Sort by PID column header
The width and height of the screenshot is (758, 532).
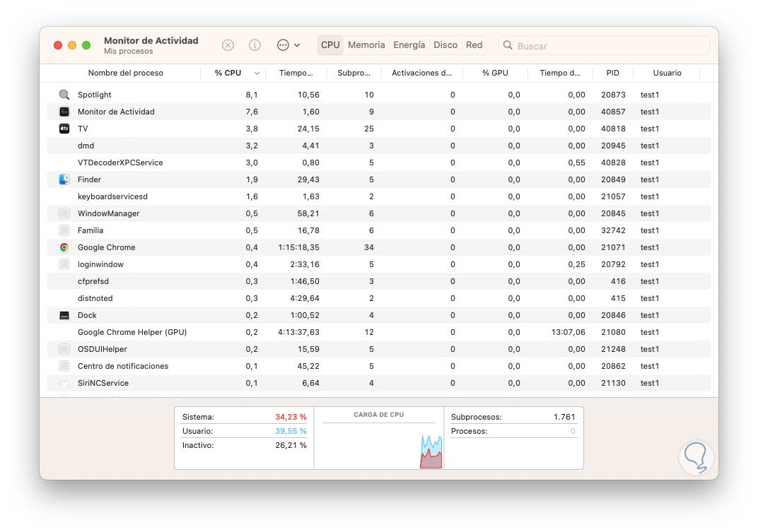[612, 73]
